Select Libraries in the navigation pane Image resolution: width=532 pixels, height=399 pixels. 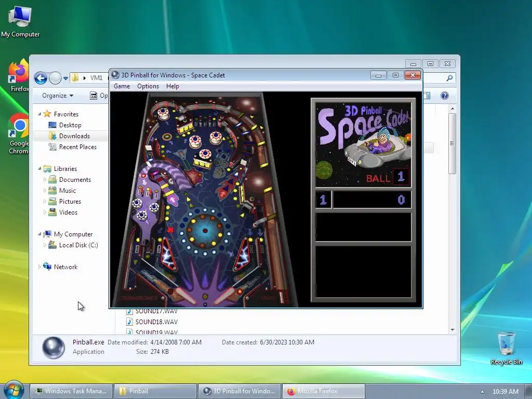[65, 169]
